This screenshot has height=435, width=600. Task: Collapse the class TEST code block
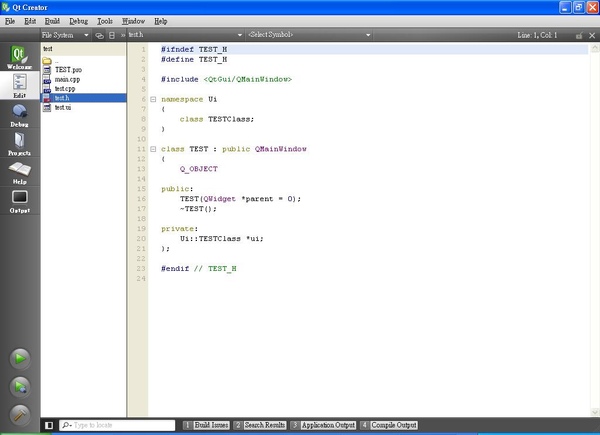click(152, 148)
